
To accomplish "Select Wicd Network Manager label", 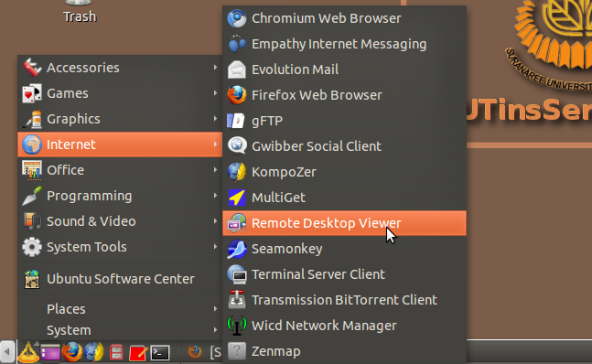I will (324, 326).
